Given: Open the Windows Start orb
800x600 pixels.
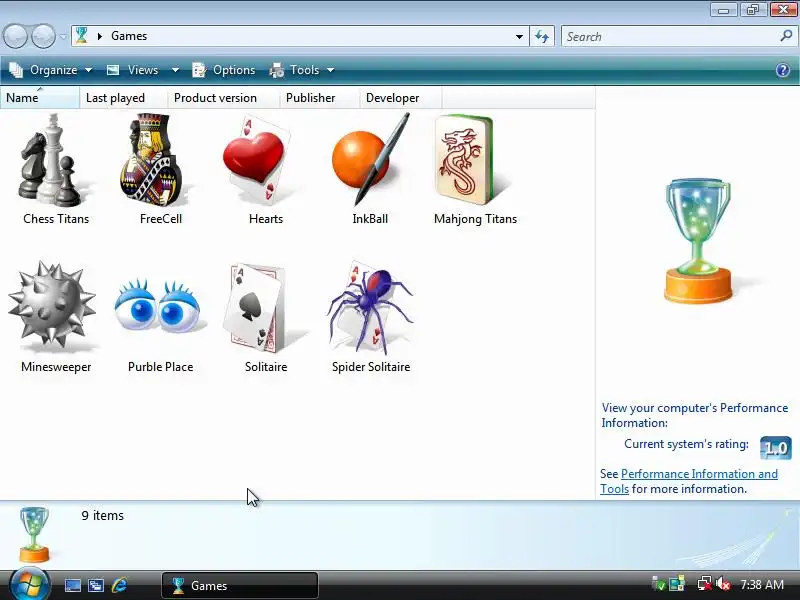Looking at the screenshot, I should [29, 584].
